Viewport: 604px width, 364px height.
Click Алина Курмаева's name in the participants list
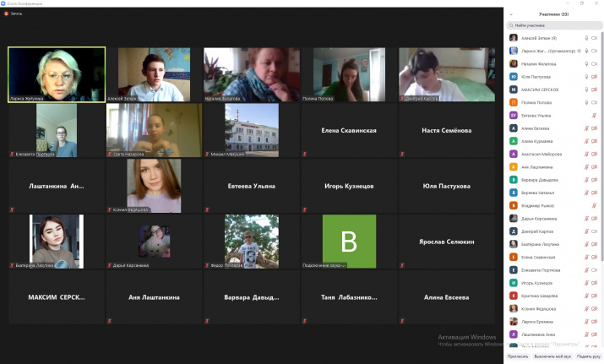pyautogui.click(x=536, y=141)
